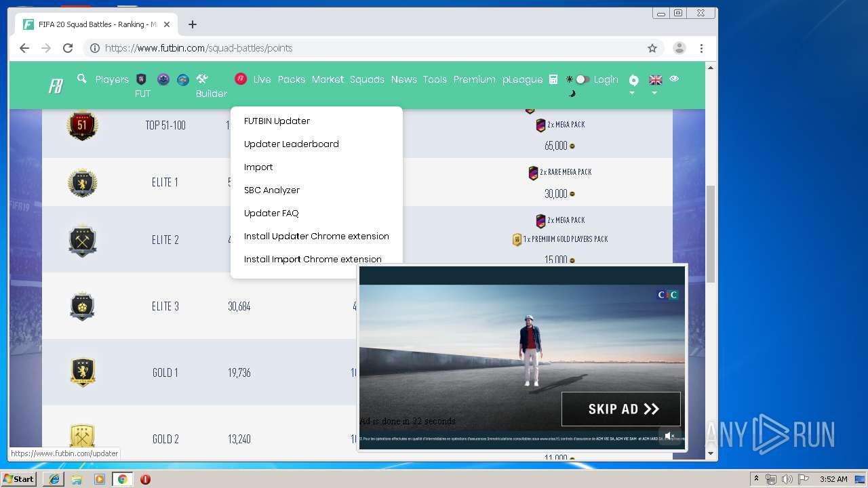The width and height of the screenshot is (868, 488).
Task: Click Install Updater Chrome extension
Action: (x=317, y=236)
